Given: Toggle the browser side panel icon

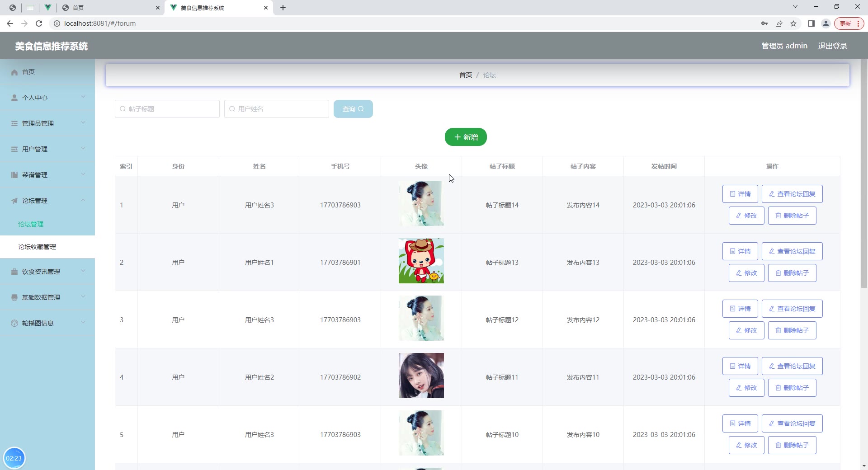Looking at the screenshot, I should [811, 23].
